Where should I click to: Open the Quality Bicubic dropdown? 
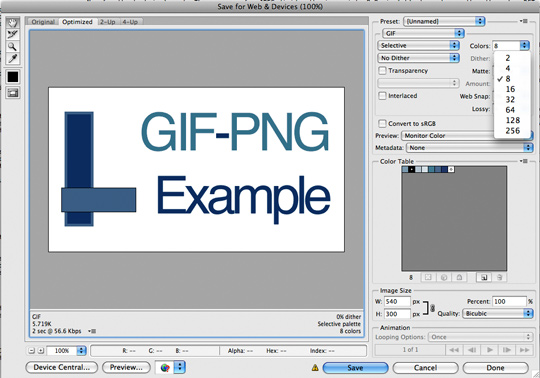[497, 313]
